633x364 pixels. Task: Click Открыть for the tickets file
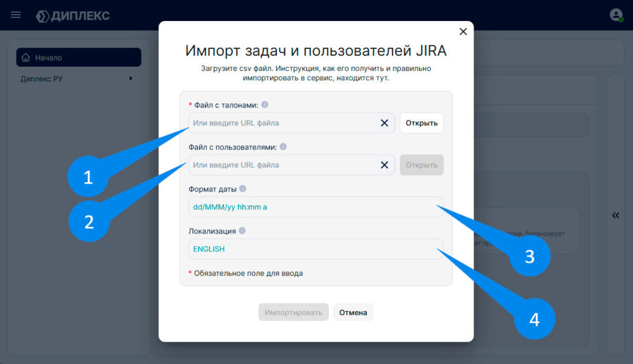pyautogui.click(x=422, y=123)
